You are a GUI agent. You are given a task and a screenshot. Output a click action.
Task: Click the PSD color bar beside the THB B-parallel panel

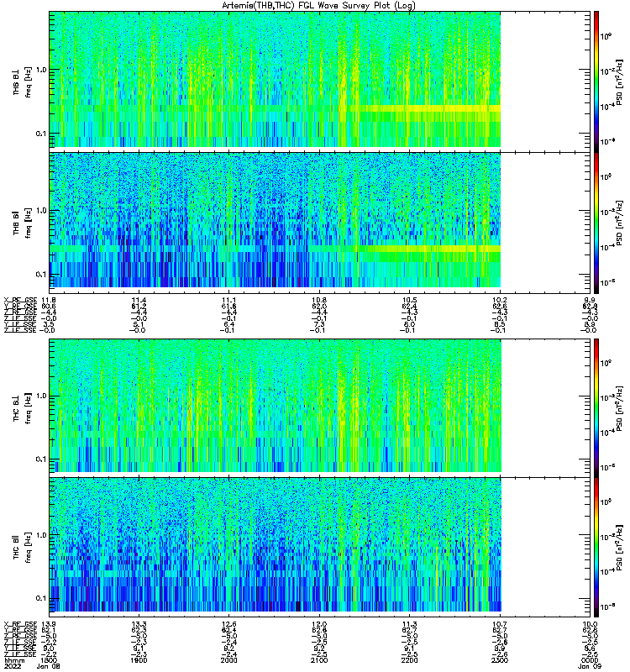[596, 223]
